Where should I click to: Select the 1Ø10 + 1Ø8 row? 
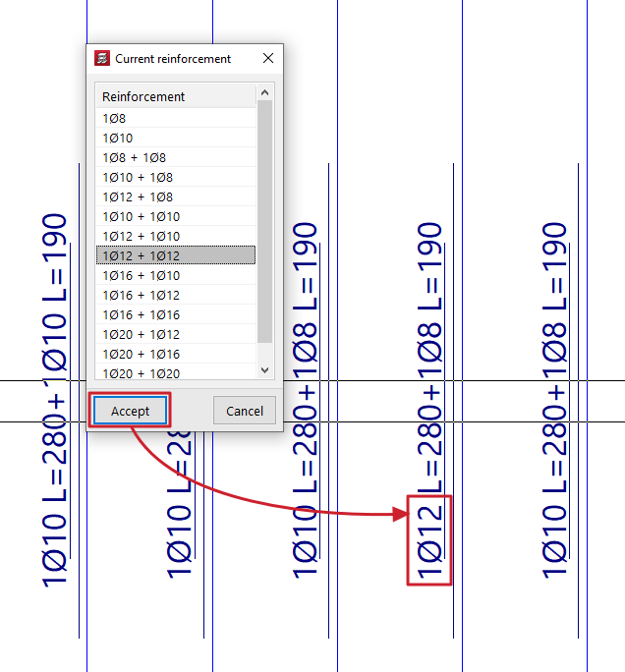(x=176, y=177)
